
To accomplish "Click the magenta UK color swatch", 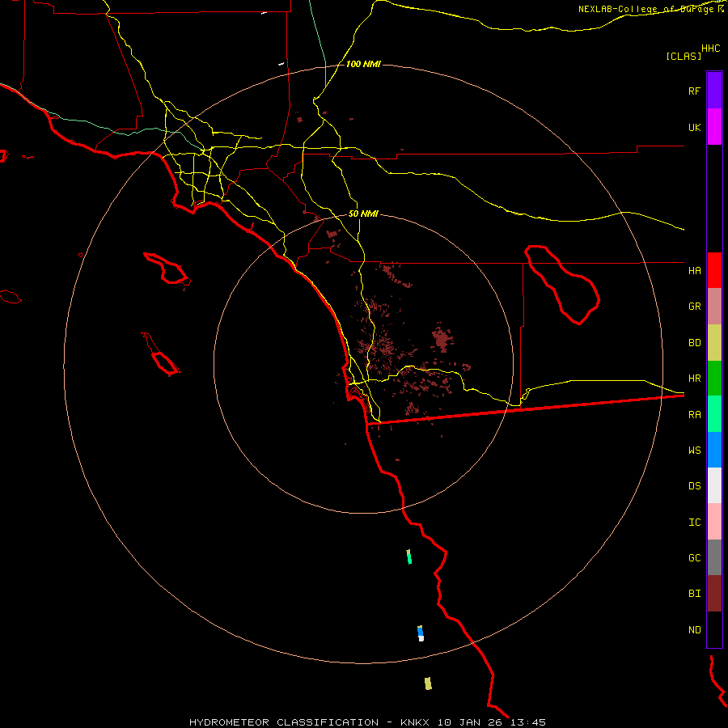I will pos(714,127).
